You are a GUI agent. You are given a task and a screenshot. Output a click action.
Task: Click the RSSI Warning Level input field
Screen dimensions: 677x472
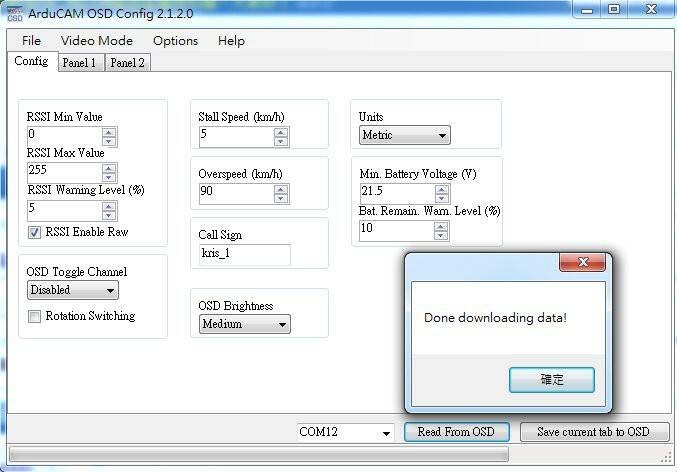coord(65,211)
